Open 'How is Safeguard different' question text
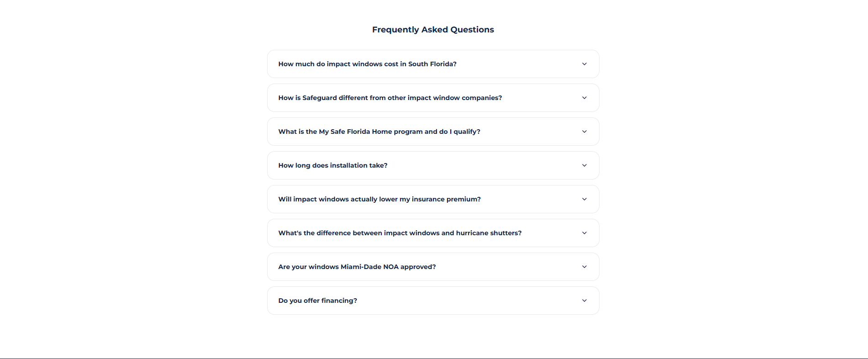The height and width of the screenshot is (359, 868). click(390, 98)
